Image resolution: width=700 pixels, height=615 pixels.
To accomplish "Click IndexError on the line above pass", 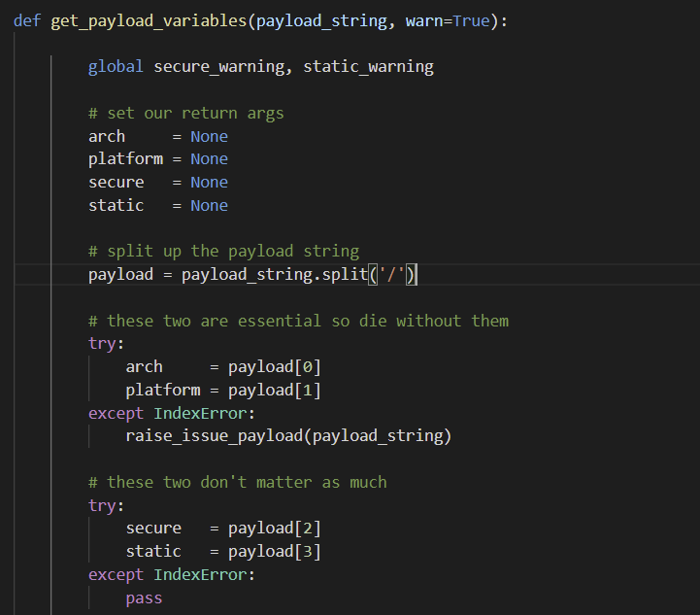I will (x=200, y=574).
